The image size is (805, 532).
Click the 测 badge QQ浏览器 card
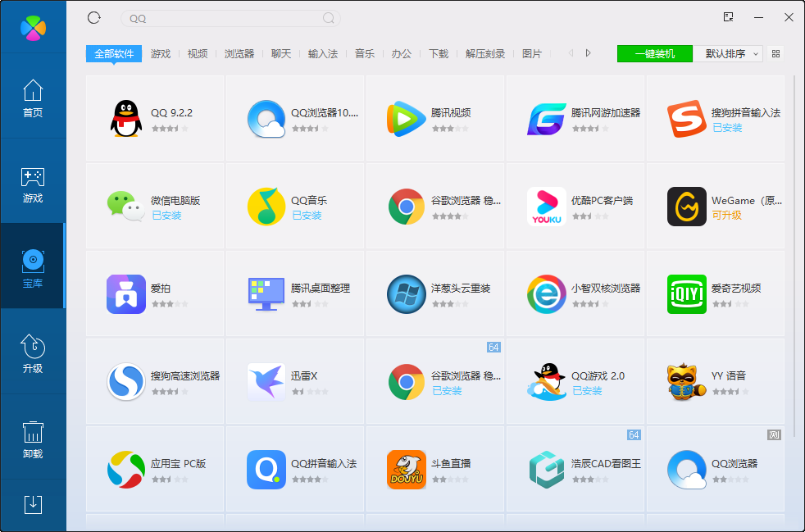(774, 435)
